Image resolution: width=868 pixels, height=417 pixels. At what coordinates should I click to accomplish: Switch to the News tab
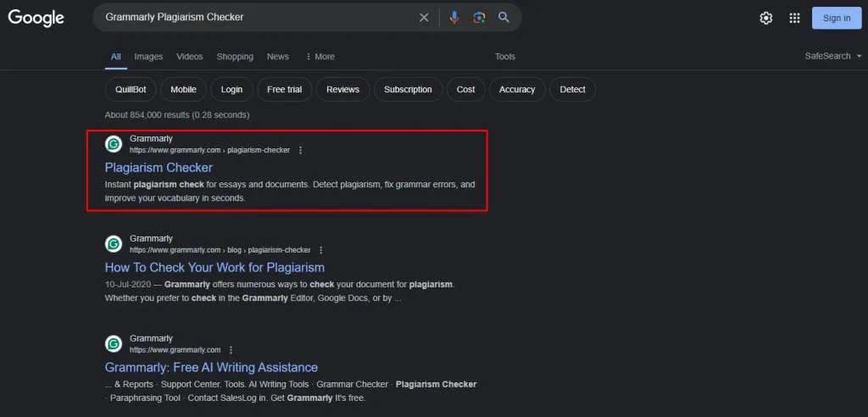pos(278,57)
